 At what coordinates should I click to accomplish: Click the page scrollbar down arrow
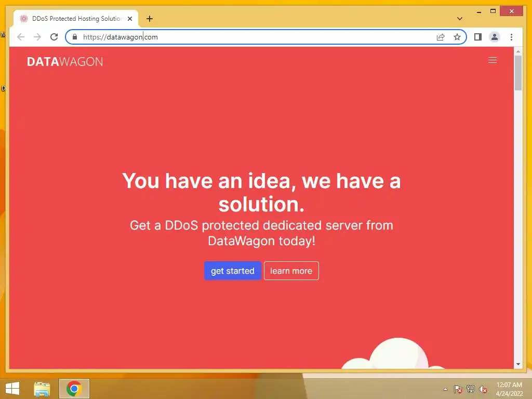click(x=518, y=364)
